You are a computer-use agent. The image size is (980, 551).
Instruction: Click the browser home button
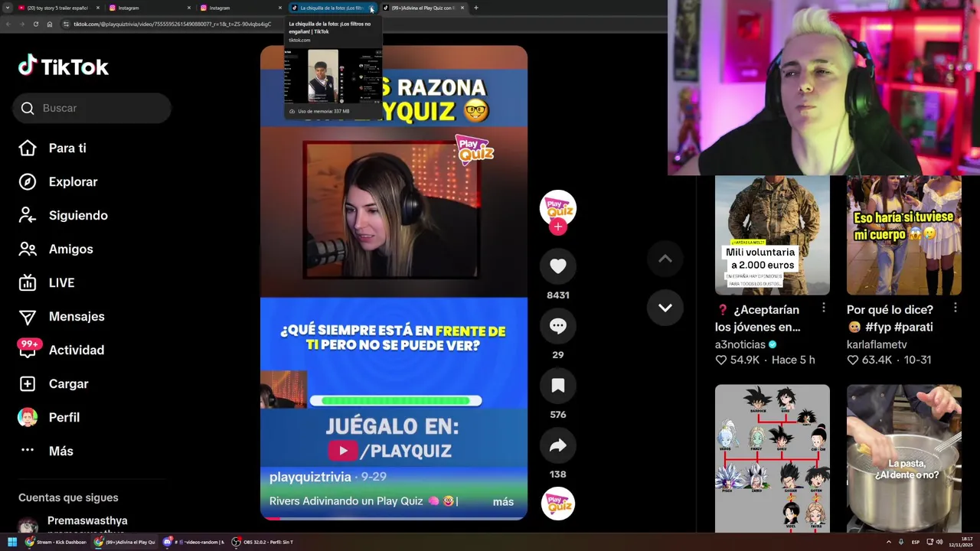click(x=49, y=24)
